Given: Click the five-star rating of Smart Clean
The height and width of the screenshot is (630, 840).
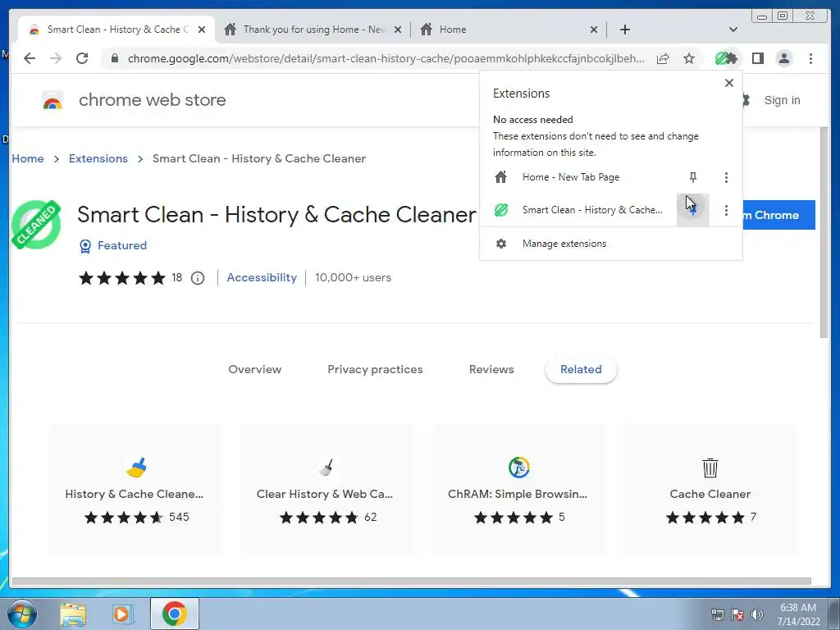Looking at the screenshot, I should click(122, 278).
